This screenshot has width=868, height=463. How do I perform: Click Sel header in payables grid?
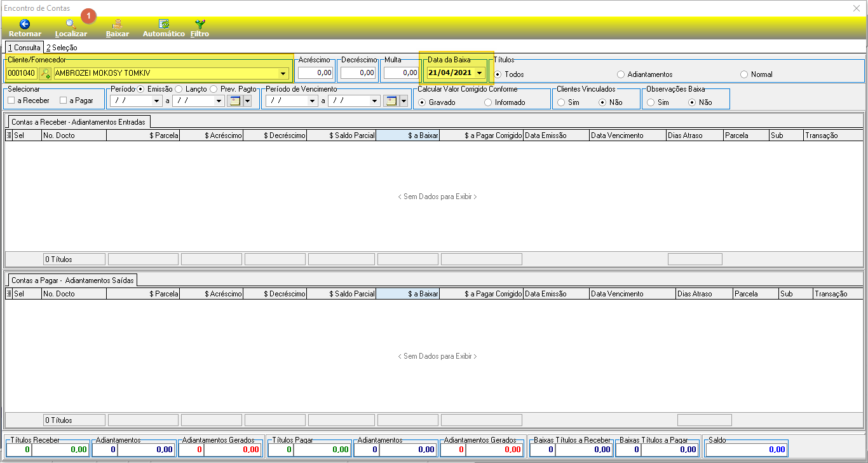[27, 294]
